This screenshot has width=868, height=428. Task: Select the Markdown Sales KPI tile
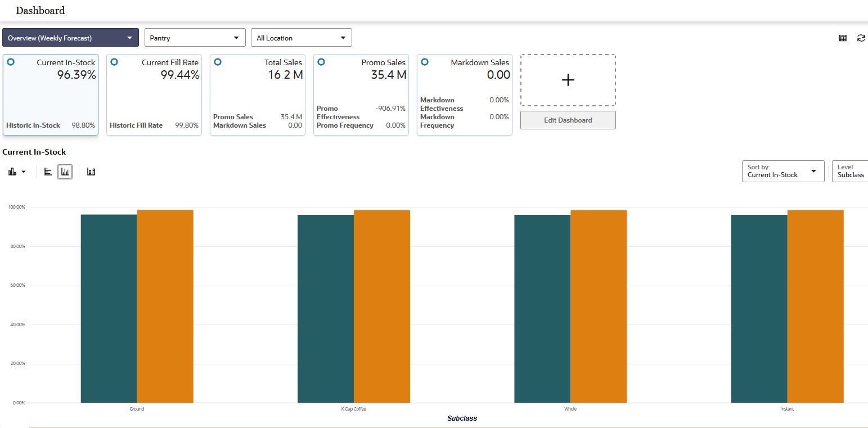pos(464,94)
